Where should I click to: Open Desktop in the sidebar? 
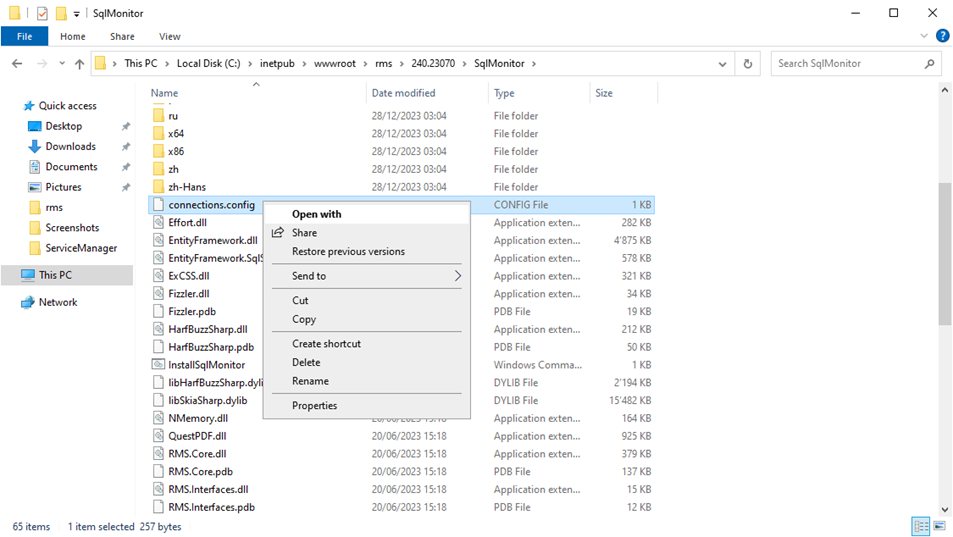(x=64, y=126)
